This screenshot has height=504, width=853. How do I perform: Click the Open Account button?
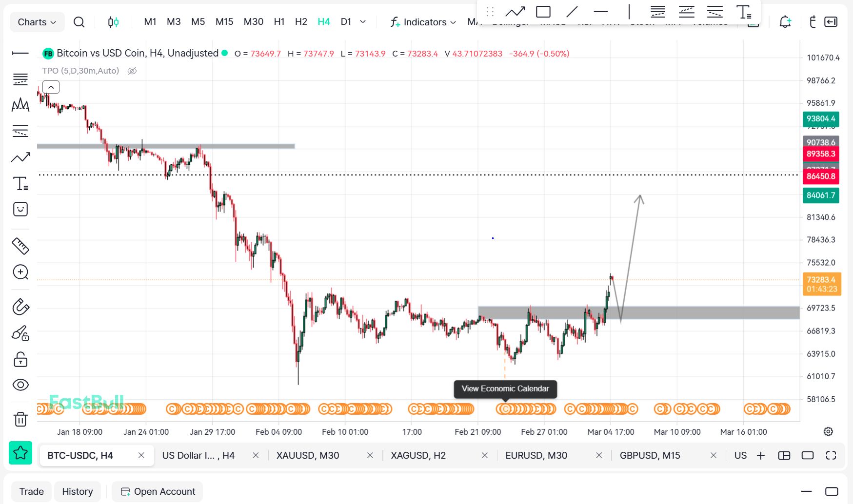[x=158, y=491]
